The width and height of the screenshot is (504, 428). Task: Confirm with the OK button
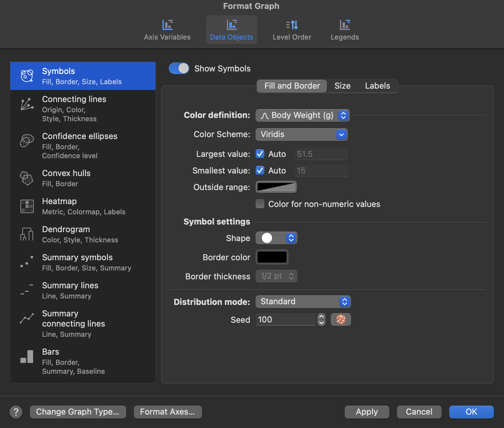[472, 412]
